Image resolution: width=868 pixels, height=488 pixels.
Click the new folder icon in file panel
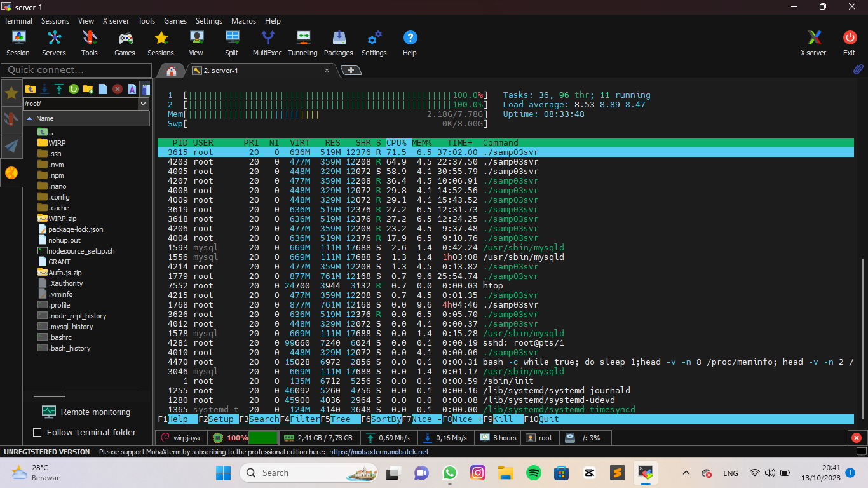[88, 89]
